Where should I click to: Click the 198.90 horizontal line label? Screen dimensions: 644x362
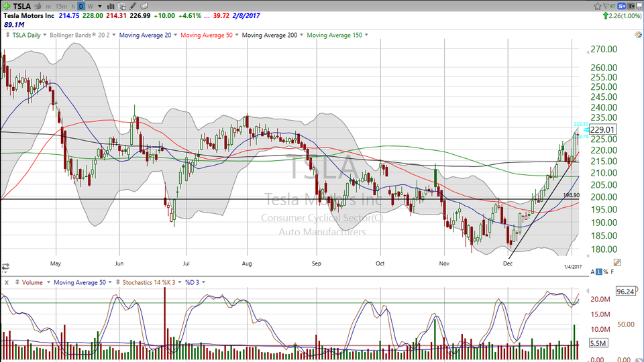click(x=572, y=195)
